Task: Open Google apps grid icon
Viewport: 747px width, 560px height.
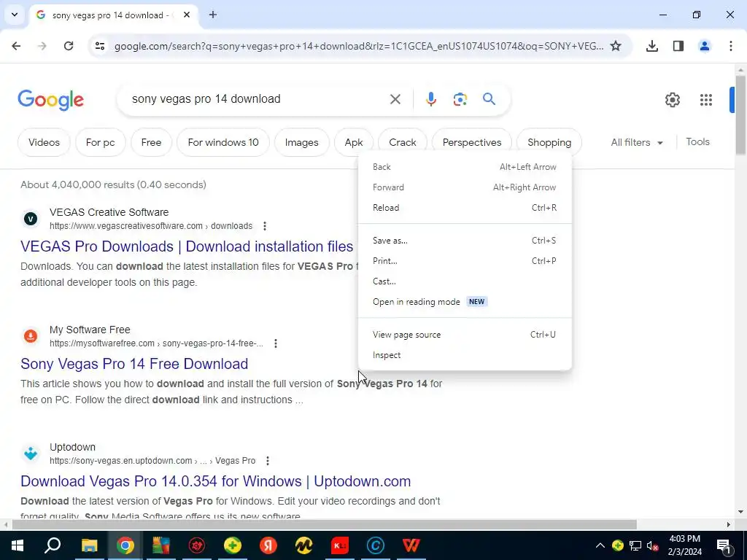Action: point(706,100)
